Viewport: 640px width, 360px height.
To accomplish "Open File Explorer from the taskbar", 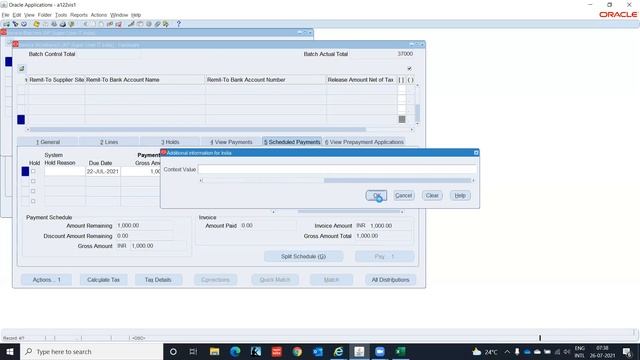I will click(214, 351).
